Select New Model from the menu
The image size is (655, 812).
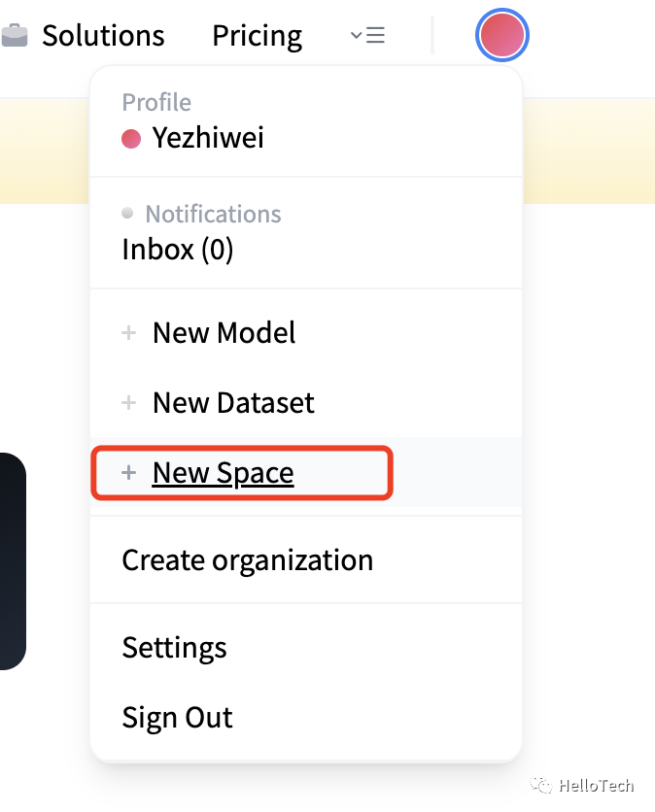224,333
